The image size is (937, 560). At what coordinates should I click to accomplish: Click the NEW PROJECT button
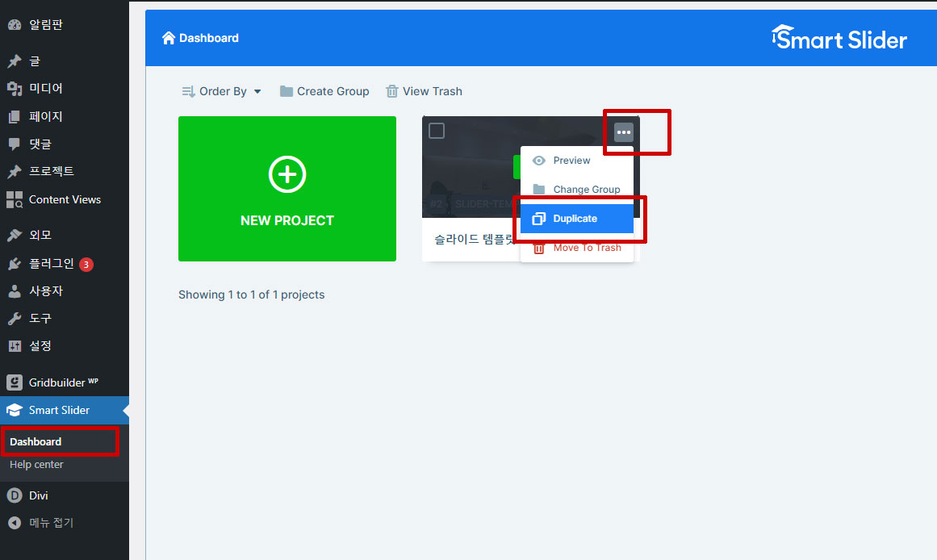287,189
